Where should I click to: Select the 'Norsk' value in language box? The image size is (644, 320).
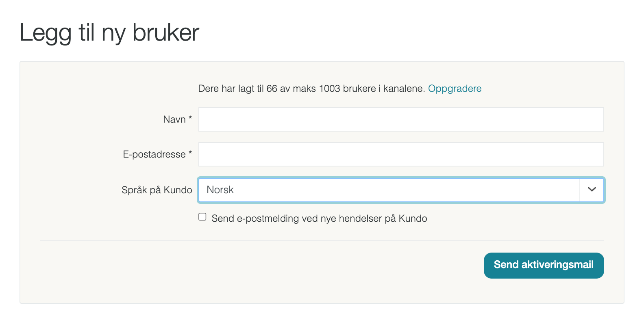click(x=220, y=190)
